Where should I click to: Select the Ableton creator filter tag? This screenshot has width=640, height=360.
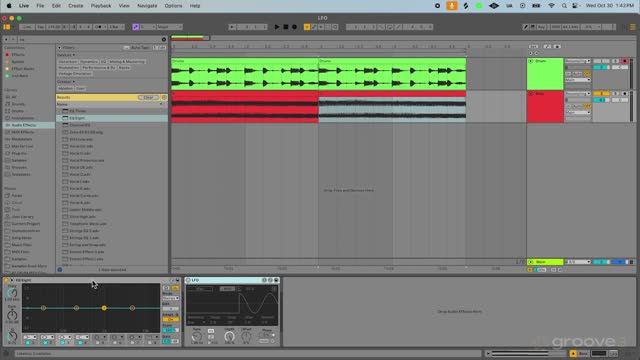point(65,88)
